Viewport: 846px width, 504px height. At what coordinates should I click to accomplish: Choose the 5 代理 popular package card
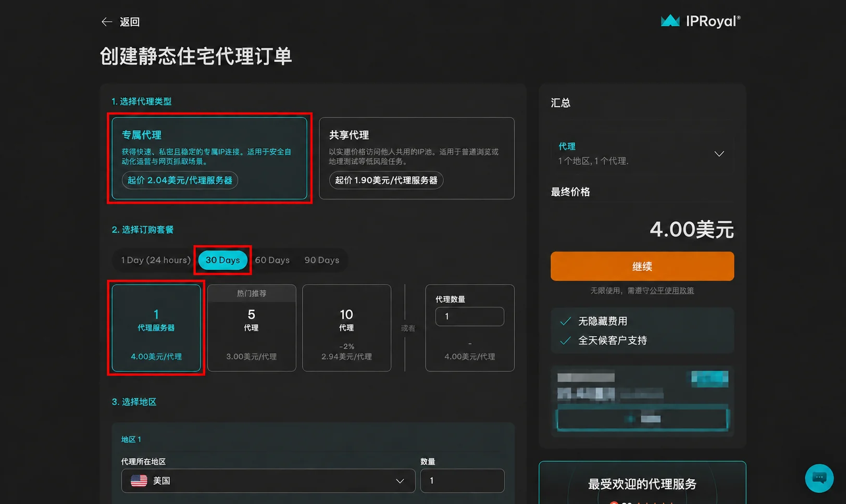point(252,328)
